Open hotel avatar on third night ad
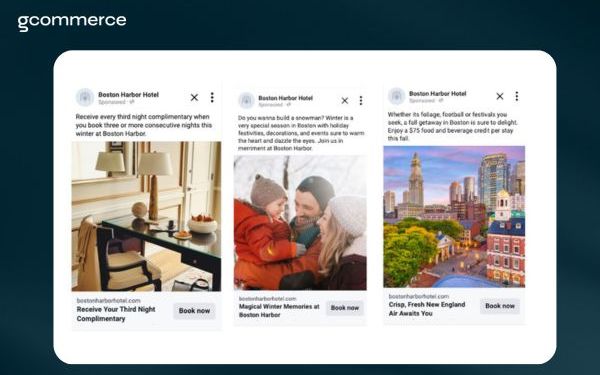Viewport: 600px width, 375px height. [x=85, y=98]
